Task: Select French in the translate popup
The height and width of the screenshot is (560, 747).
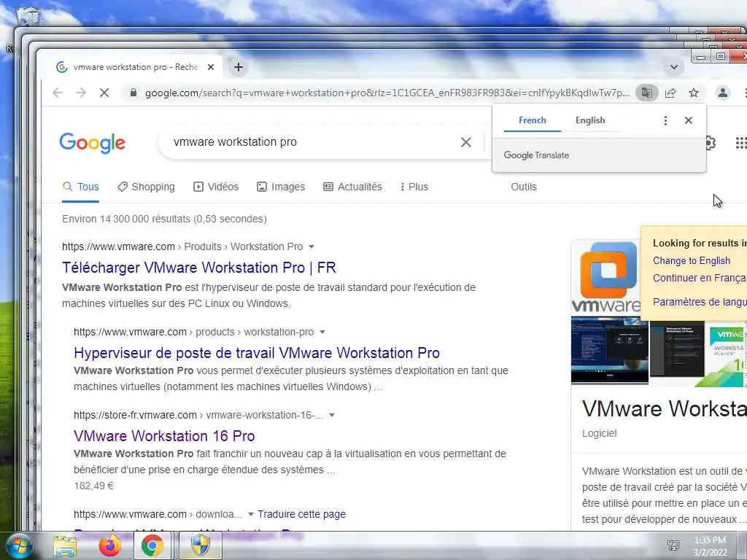Action: click(532, 120)
